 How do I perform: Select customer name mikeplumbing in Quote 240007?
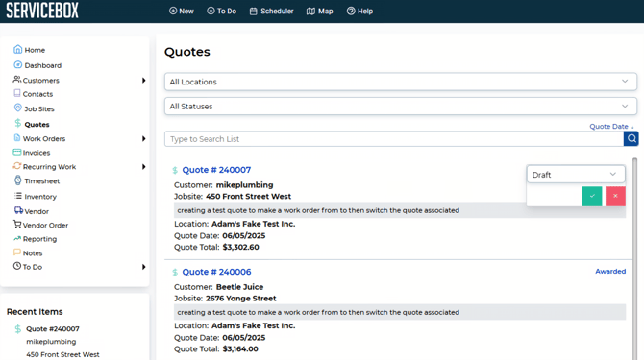244,185
